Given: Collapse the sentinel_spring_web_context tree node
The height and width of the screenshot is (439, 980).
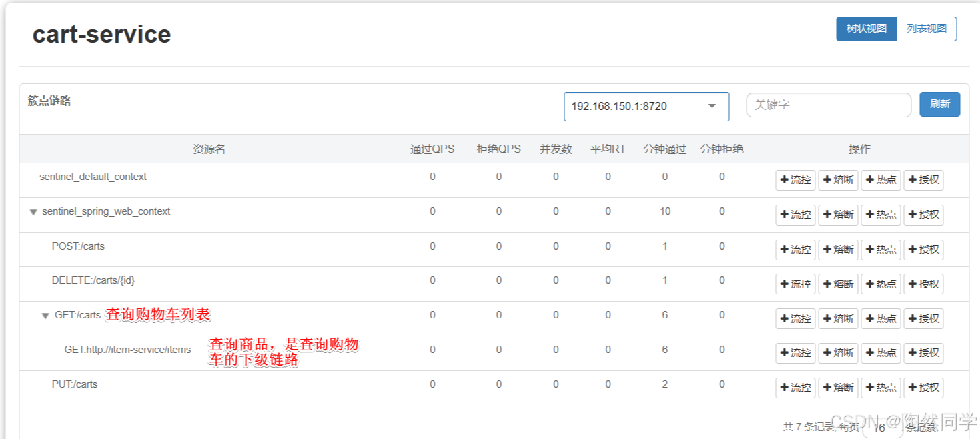Looking at the screenshot, I should (x=33, y=212).
